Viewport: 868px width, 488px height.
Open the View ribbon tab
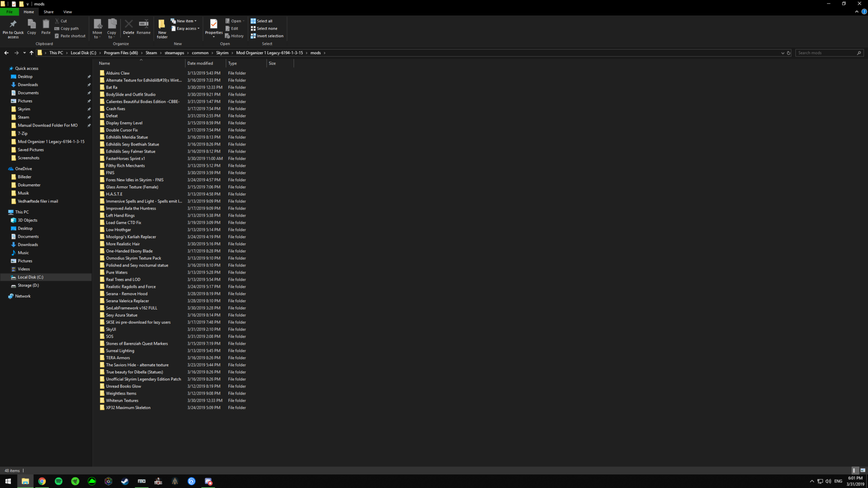[67, 11]
